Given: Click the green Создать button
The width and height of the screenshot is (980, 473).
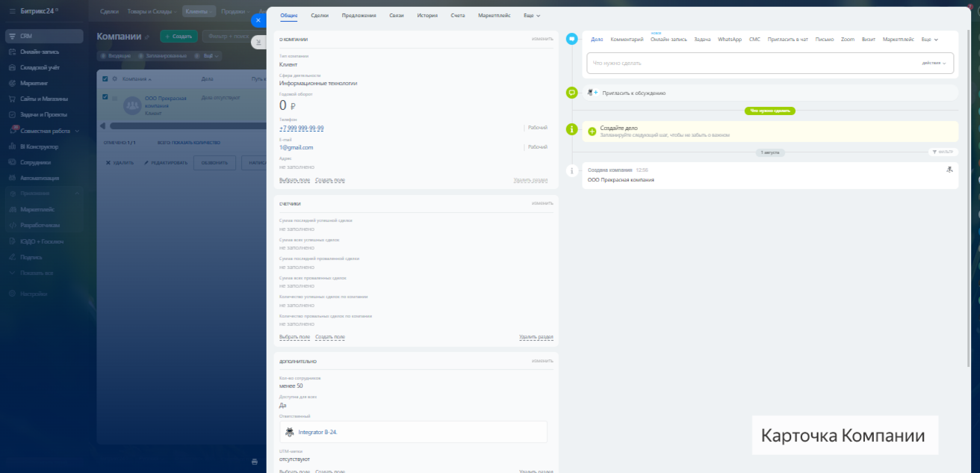Looking at the screenshot, I should [x=179, y=36].
